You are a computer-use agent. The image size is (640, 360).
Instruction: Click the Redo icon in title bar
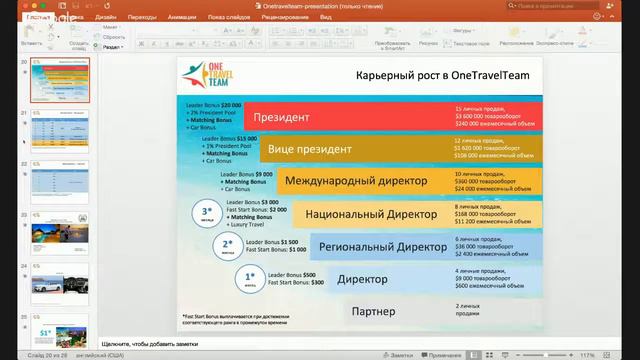[x=107, y=6]
